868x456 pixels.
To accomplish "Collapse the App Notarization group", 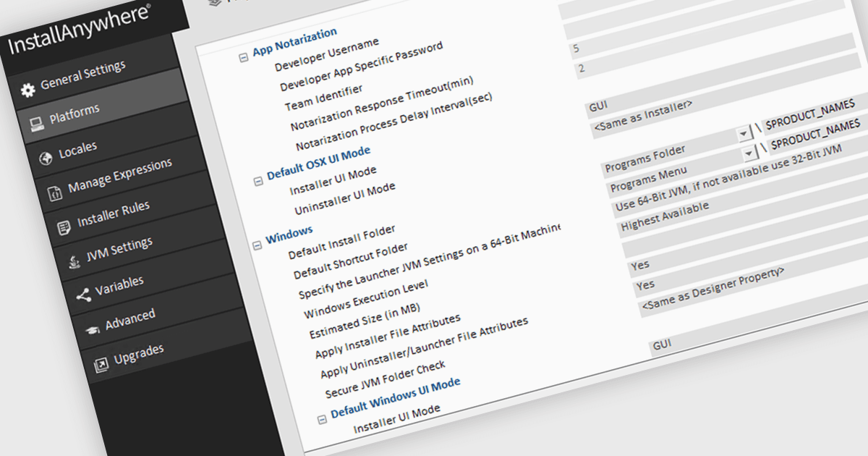I will [x=243, y=57].
